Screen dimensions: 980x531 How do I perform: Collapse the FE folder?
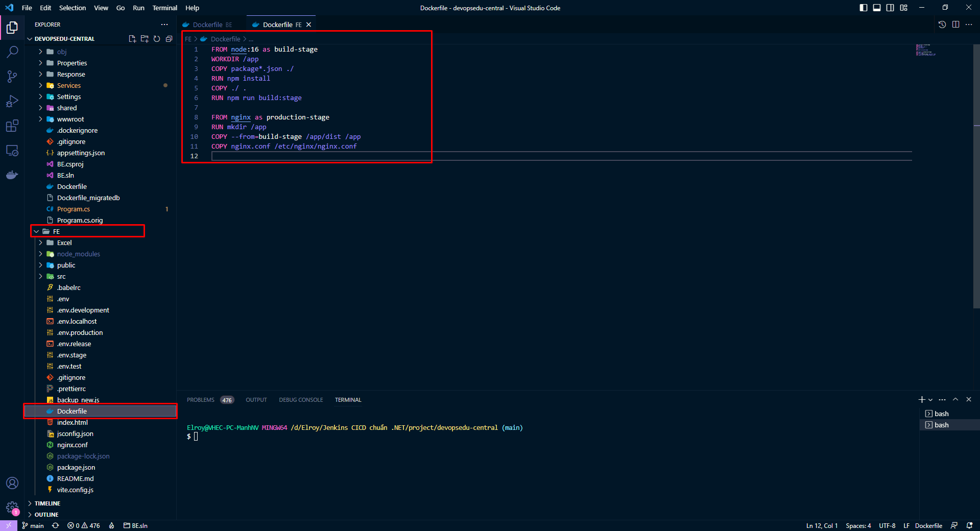point(56,231)
